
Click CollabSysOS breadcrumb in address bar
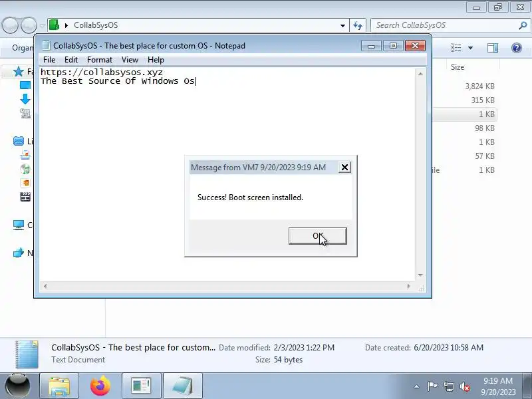(x=96, y=25)
